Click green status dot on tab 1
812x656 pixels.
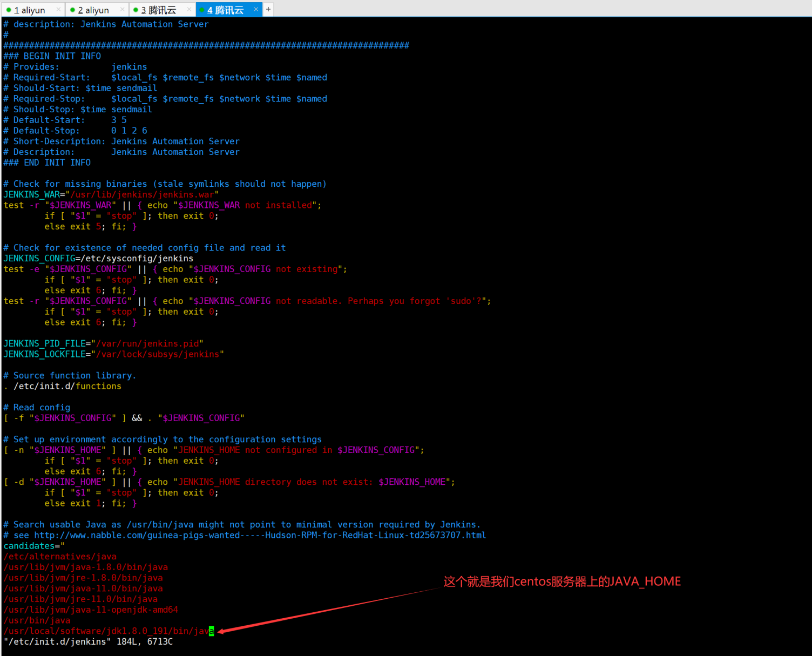pos(9,10)
